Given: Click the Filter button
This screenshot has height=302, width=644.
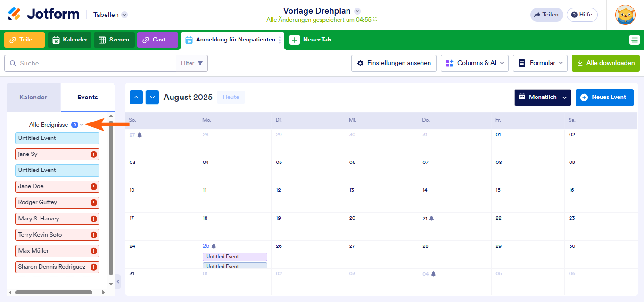Looking at the screenshot, I should point(192,63).
